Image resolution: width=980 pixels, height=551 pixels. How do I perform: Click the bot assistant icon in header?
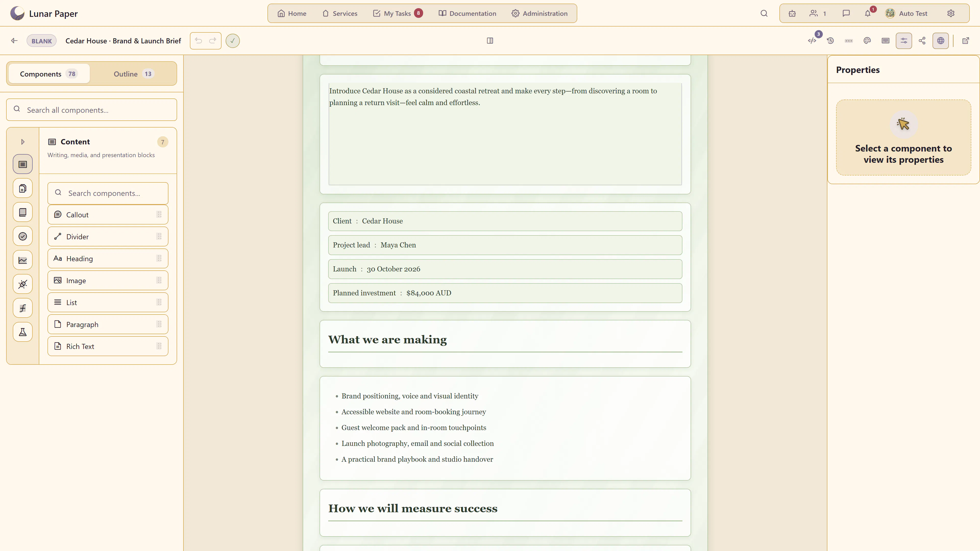click(x=792, y=13)
